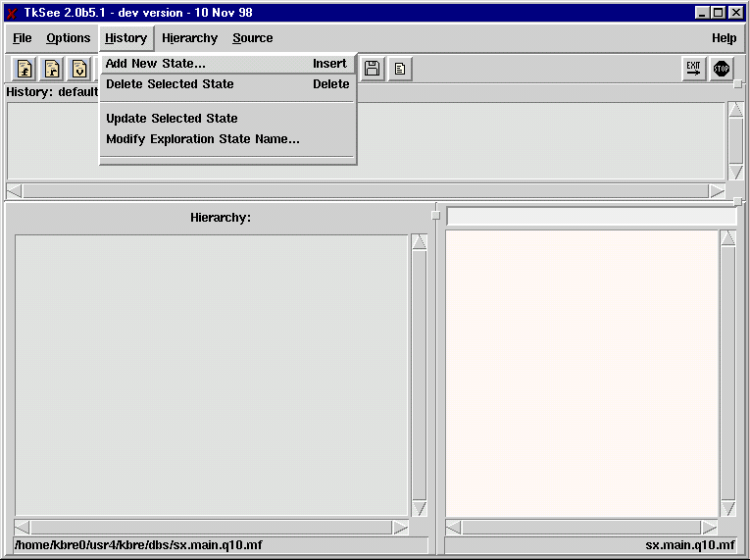This screenshot has width=750, height=560.
Task: Click hierarchy pane scroll-left arrow
Action: click(22, 528)
